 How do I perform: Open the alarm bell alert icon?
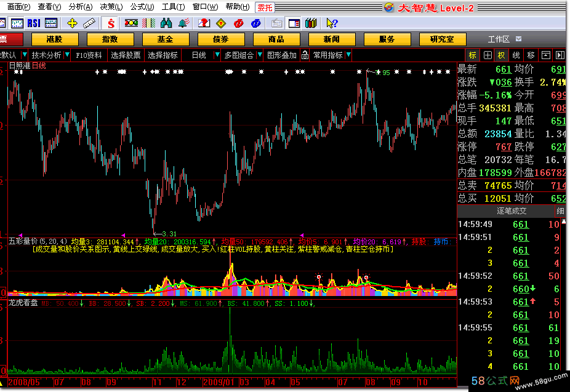coord(184,23)
